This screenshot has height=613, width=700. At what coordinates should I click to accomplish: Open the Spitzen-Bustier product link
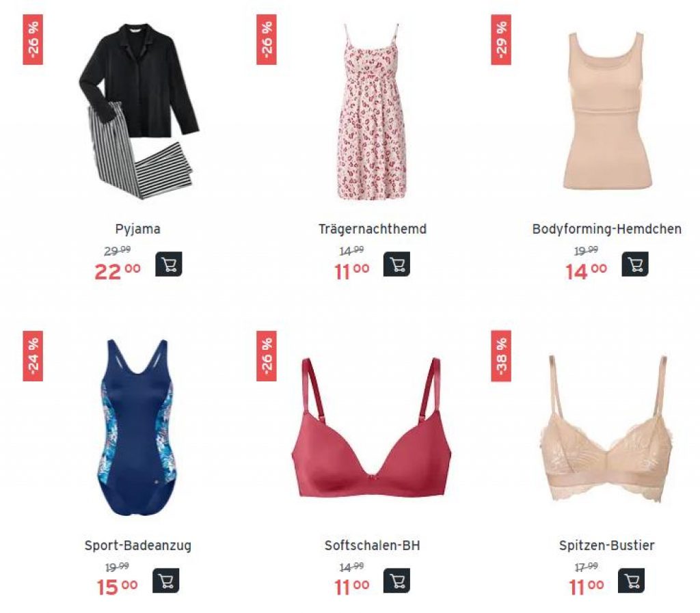607,545
